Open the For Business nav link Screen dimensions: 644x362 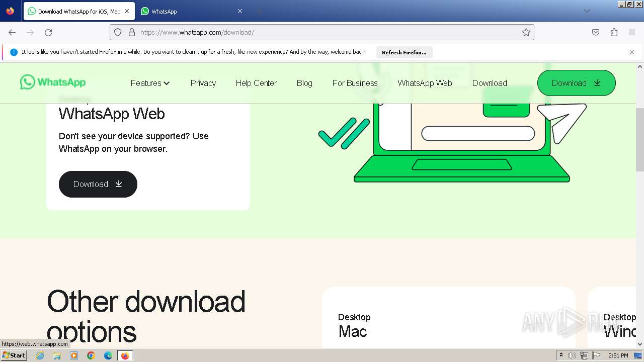pyautogui.click(x=355, y=83)
